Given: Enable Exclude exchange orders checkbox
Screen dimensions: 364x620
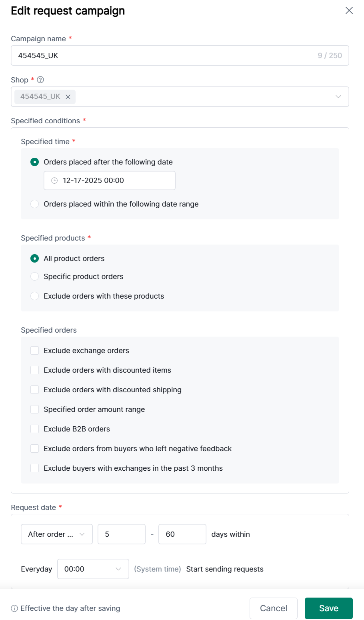Looking at the screenshot, I should (x=35, y=351).
